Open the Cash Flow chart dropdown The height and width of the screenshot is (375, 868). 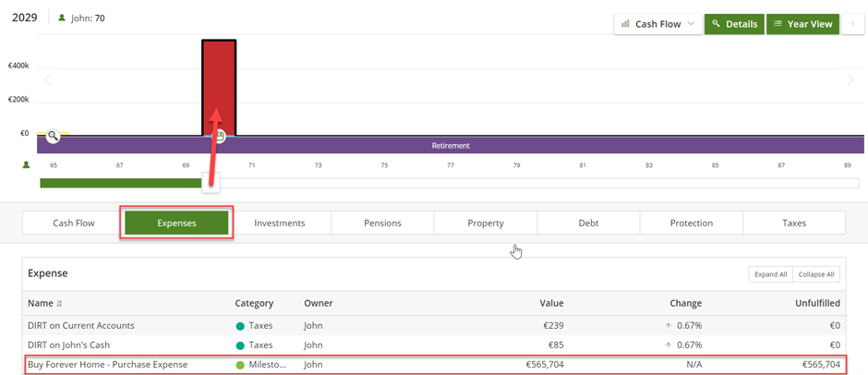pyautogui.click(x=657, y=24)
